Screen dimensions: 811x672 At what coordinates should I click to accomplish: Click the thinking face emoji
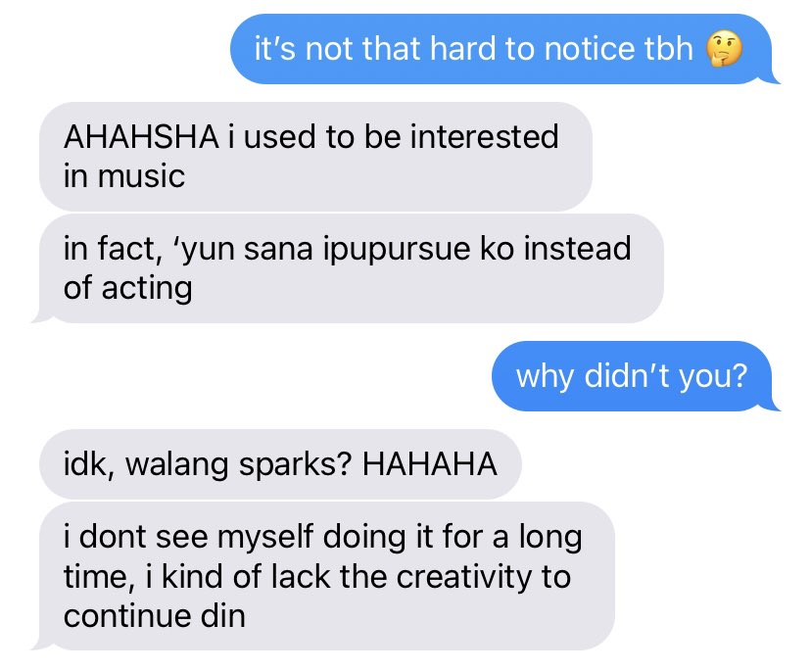(724, 49)
